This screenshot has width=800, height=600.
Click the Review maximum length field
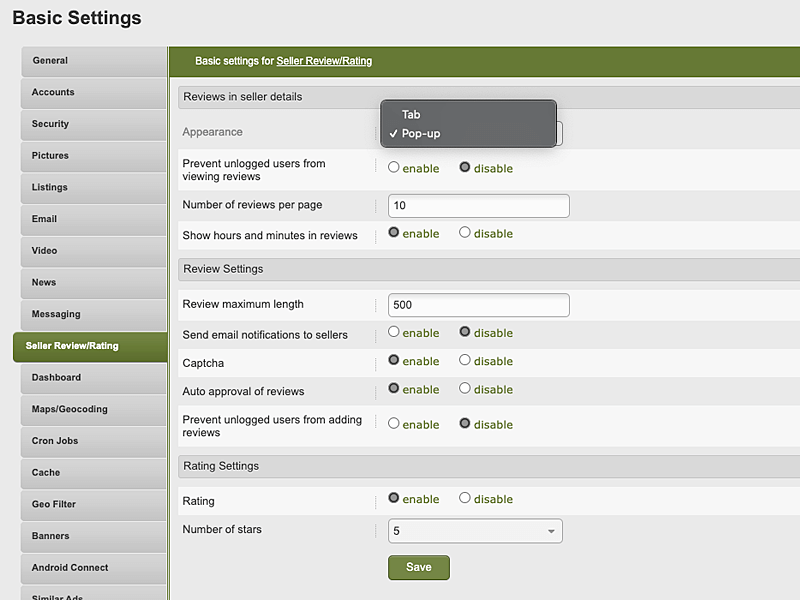[x=479, y=305]
